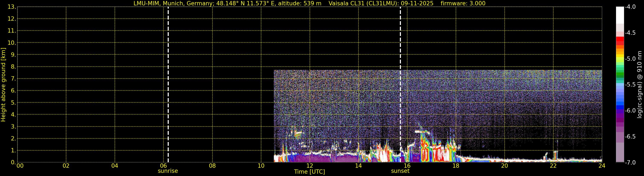This screenshot has height=176, width=644.
Task: Click the "Vaisala CL31 (CL31LMU): 09-11-2025" text
Action: (381, 3)
